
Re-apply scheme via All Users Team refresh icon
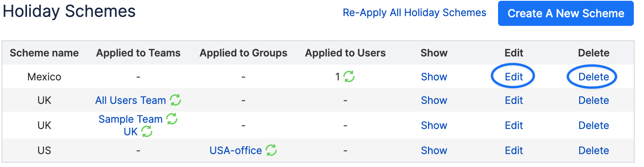click(175, 100)
